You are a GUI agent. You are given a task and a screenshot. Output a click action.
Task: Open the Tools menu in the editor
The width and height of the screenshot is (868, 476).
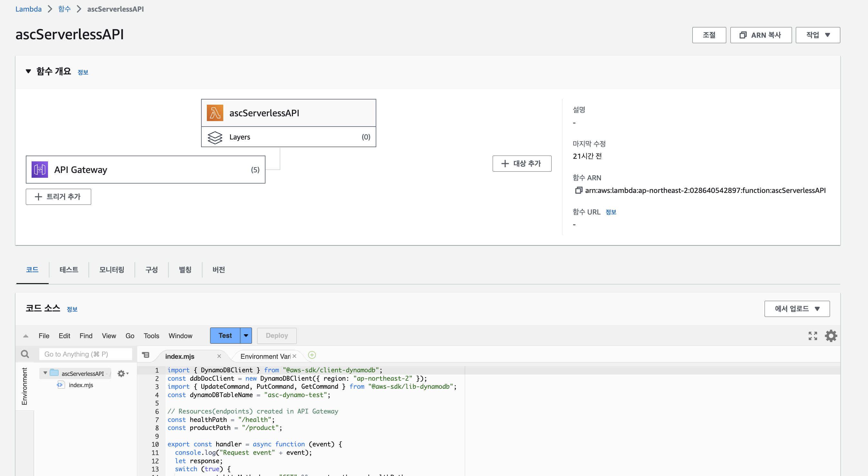click(x=151, y=336)
